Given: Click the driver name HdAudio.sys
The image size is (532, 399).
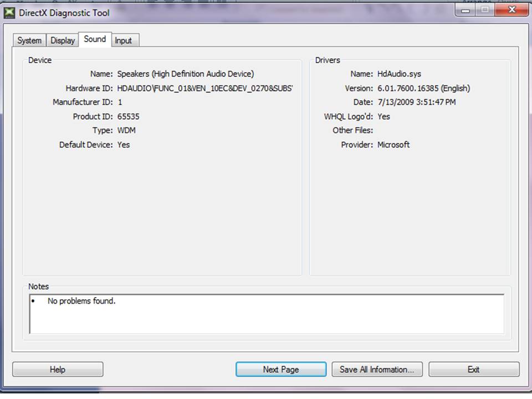Looking at the screenshot, I should click(x=399, y=74).
